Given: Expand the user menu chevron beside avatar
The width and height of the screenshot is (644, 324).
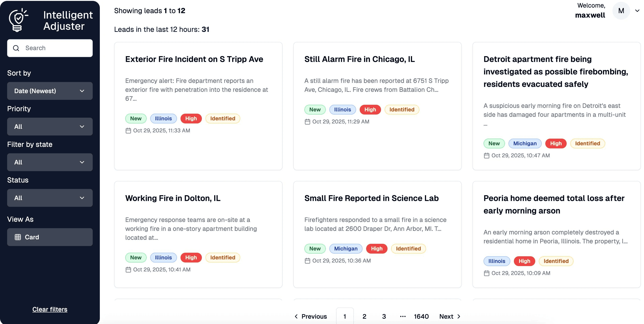Looking at the screenshot, I should [637, 11].
